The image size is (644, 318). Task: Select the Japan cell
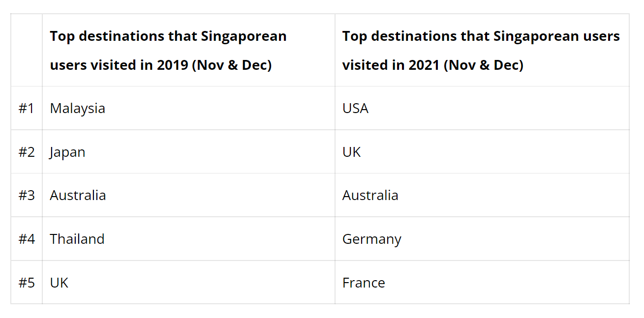click(x=67, y=152)
